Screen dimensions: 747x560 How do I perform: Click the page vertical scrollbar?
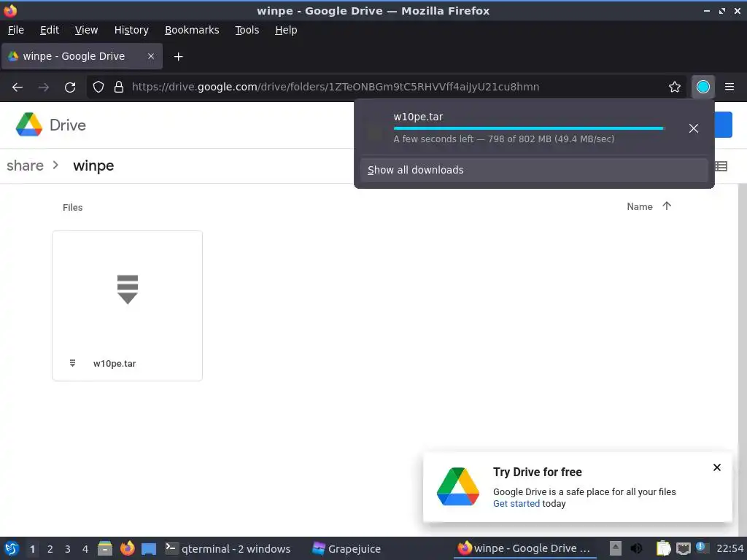[742, 359]
